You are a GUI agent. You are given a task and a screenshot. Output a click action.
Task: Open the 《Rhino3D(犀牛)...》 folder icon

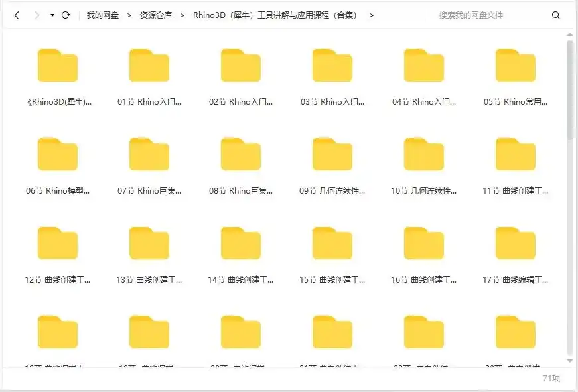tap(58, 64)
